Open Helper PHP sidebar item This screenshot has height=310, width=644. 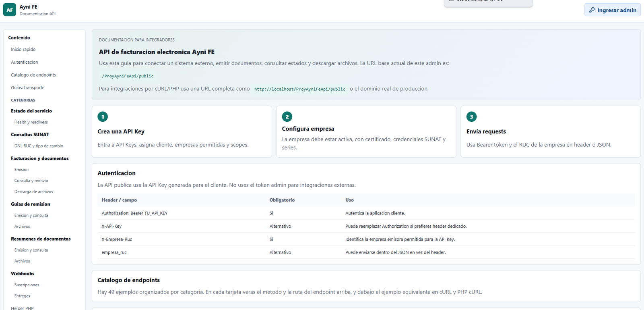(22, 308)
